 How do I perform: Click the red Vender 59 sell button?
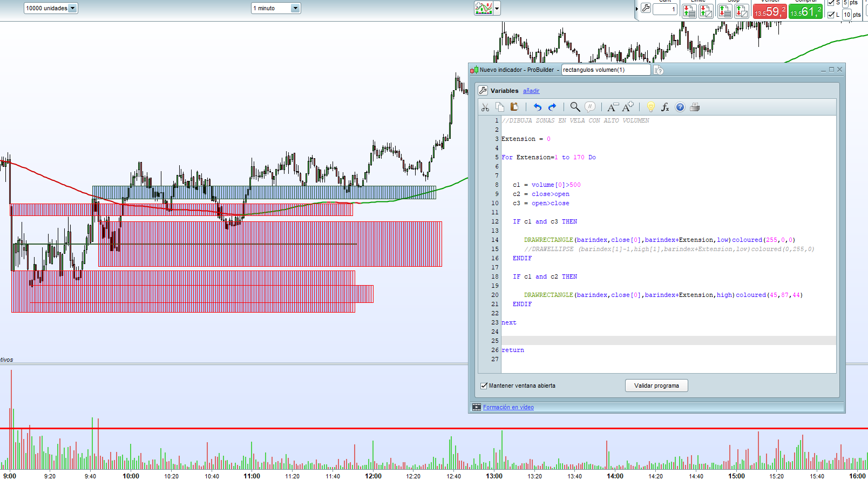pos(770,11)
